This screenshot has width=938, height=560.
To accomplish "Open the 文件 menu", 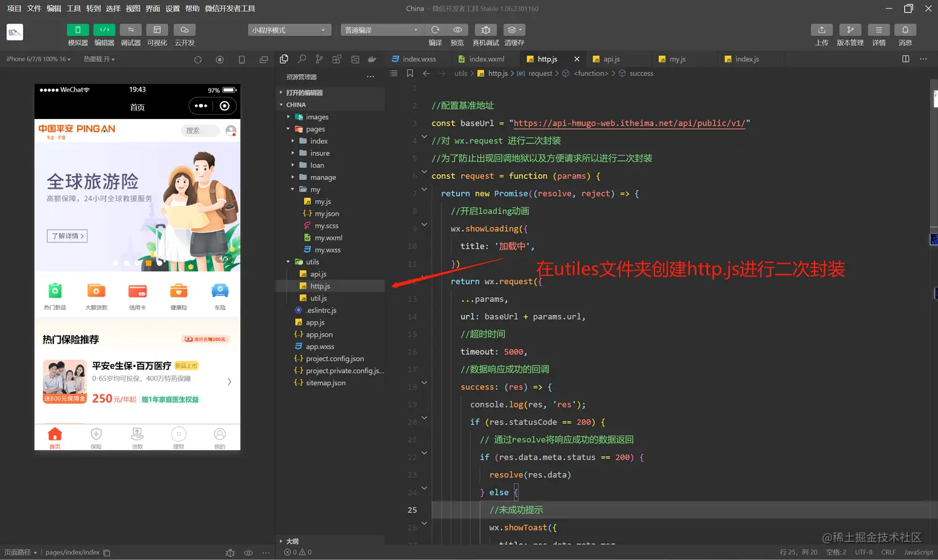I will pyautogui.click(x=34, y=9).
